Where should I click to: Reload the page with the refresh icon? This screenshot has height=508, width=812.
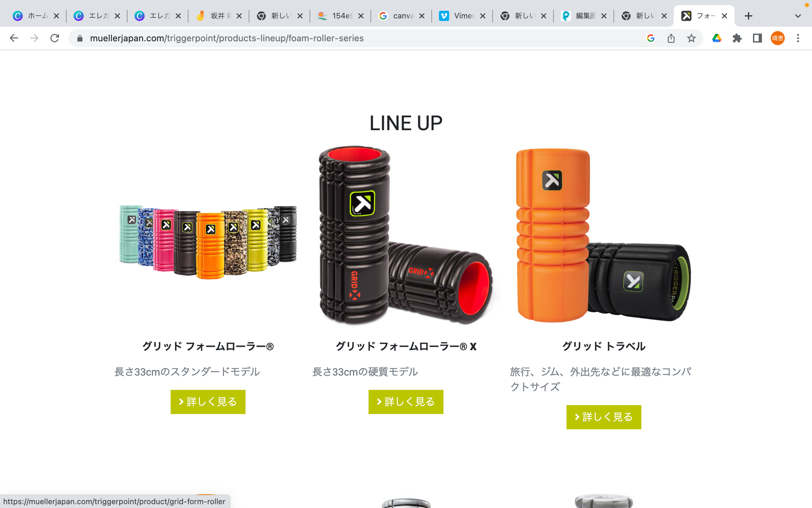point(55,38)
